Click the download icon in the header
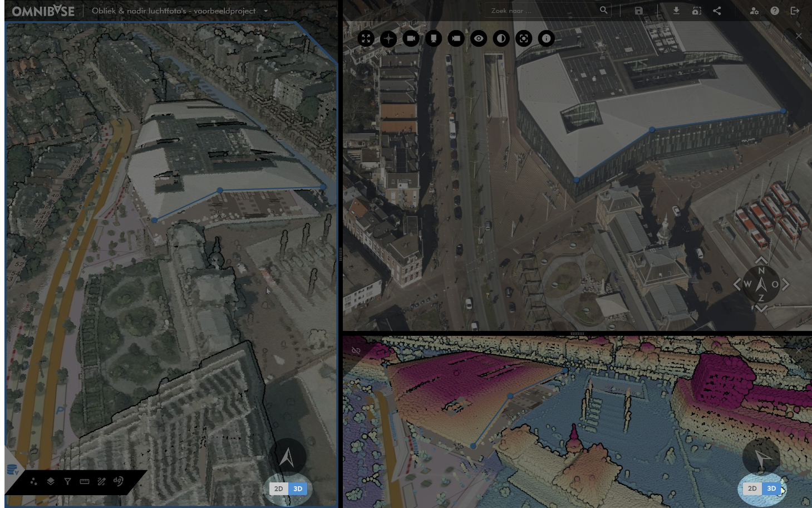 tap(676, 11)
